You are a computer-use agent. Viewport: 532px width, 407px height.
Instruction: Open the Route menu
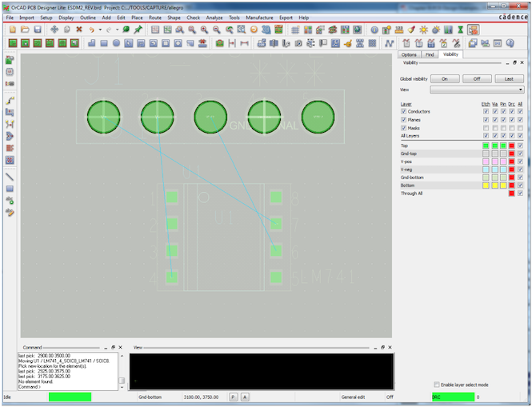pos(154,17)
